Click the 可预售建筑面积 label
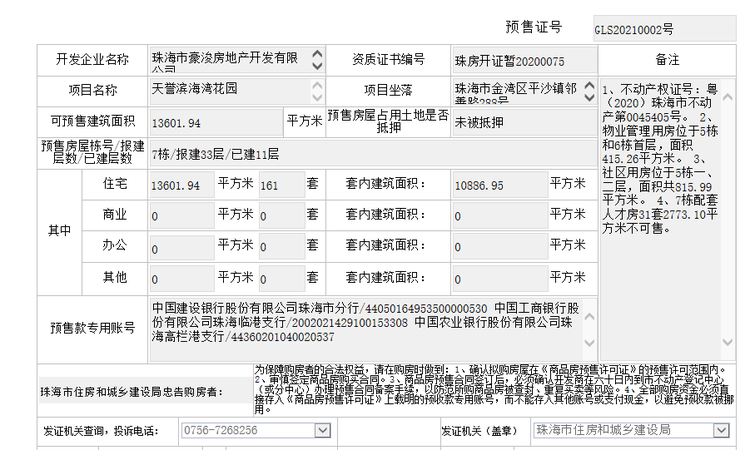Screen dimensions: 750x450 pyautogui.click(x=92, y=121)
